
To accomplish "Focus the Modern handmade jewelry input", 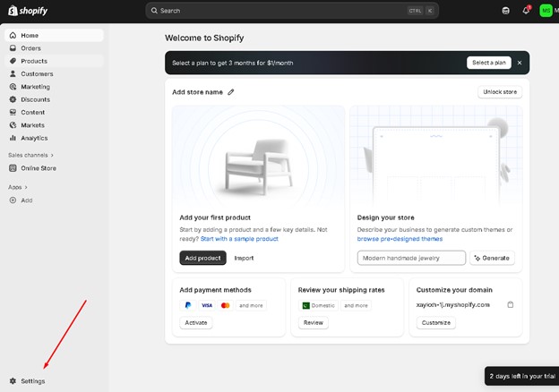I will 411,258.
